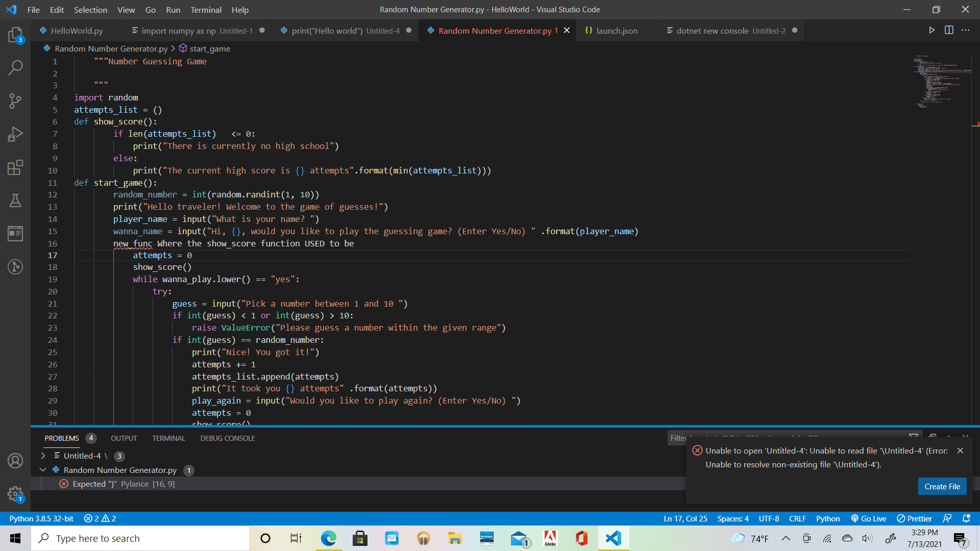Screen dimensions: 980x551
Task: Select the Python 3.8.5 32-bit interpreter
Action: point(41,518)
